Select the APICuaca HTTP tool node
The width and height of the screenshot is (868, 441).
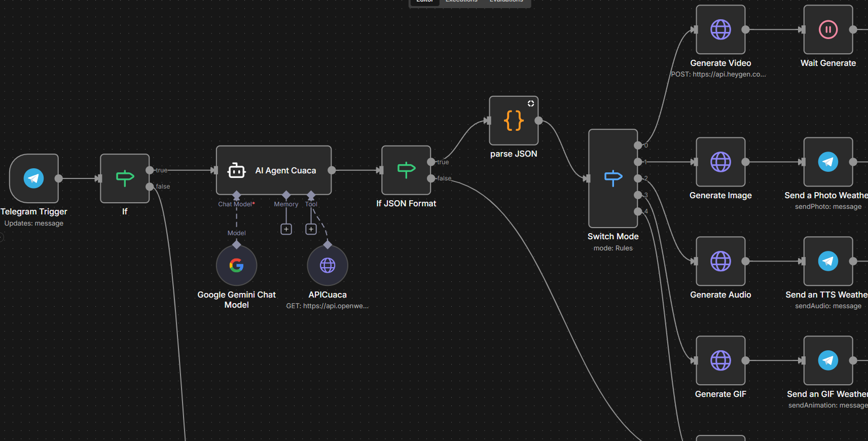(328, 265)
